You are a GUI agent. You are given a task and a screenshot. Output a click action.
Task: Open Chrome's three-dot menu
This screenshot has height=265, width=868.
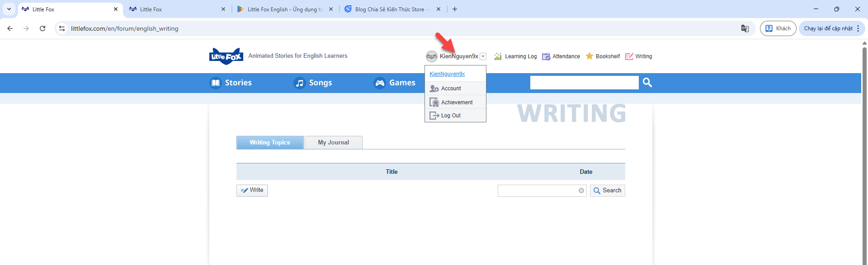pyautogui.click(x=858, y=28)
